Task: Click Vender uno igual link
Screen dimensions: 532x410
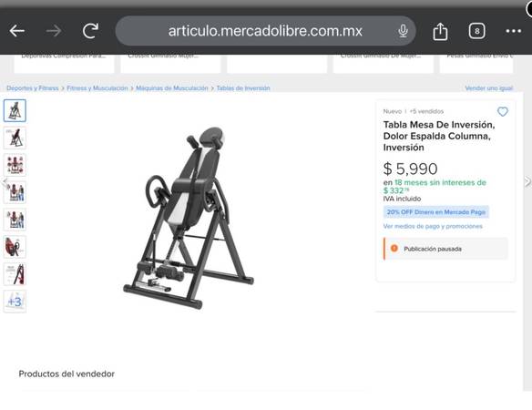Action: click(489, 88)
